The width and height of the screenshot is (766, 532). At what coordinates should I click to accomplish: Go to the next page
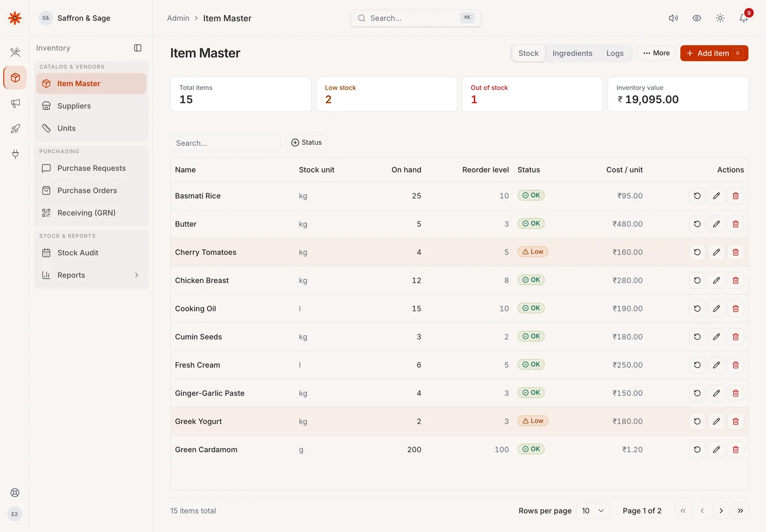click(x=721, y=511)
